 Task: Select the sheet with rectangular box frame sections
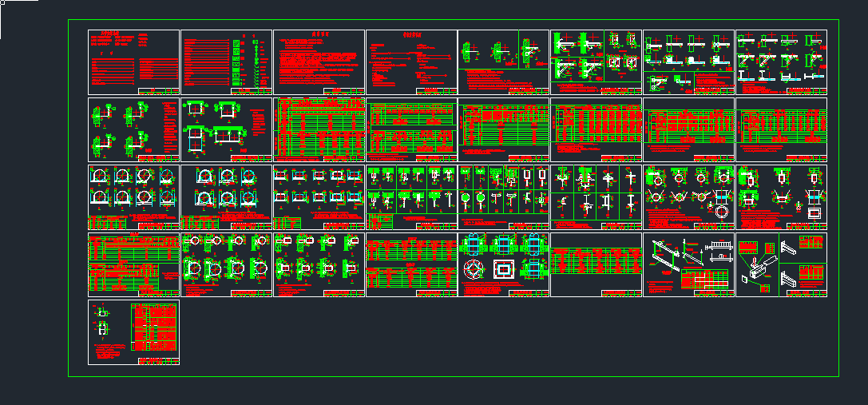pyautogui.click(x=226, y=129)
